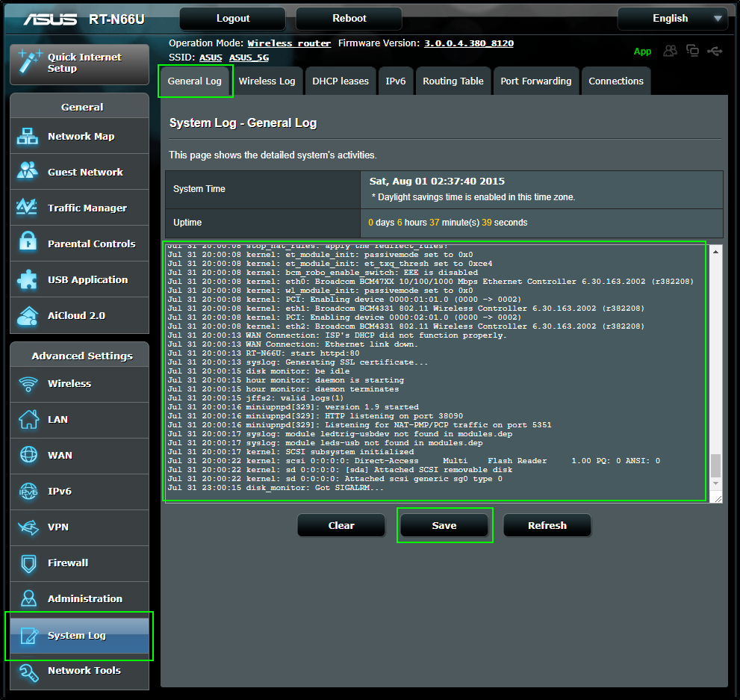This screenshot has height=700, width=740.
Task: Click the green App link
Action: (x=642, y=51)
